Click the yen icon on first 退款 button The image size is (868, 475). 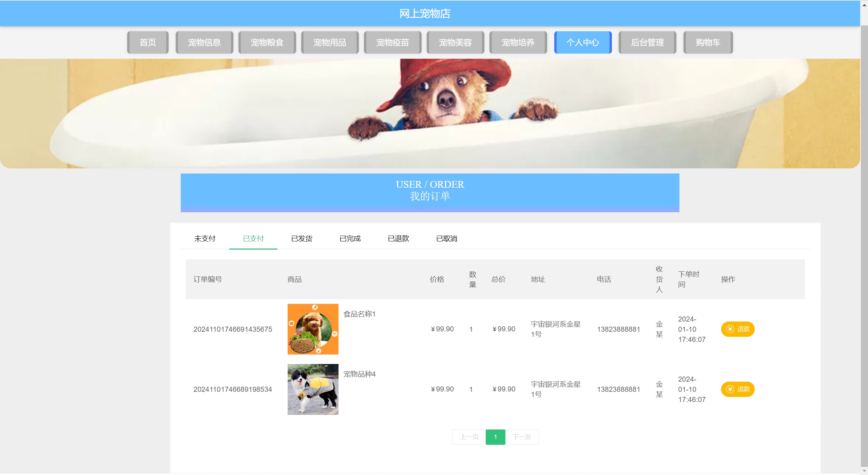(x=730, y=329)
